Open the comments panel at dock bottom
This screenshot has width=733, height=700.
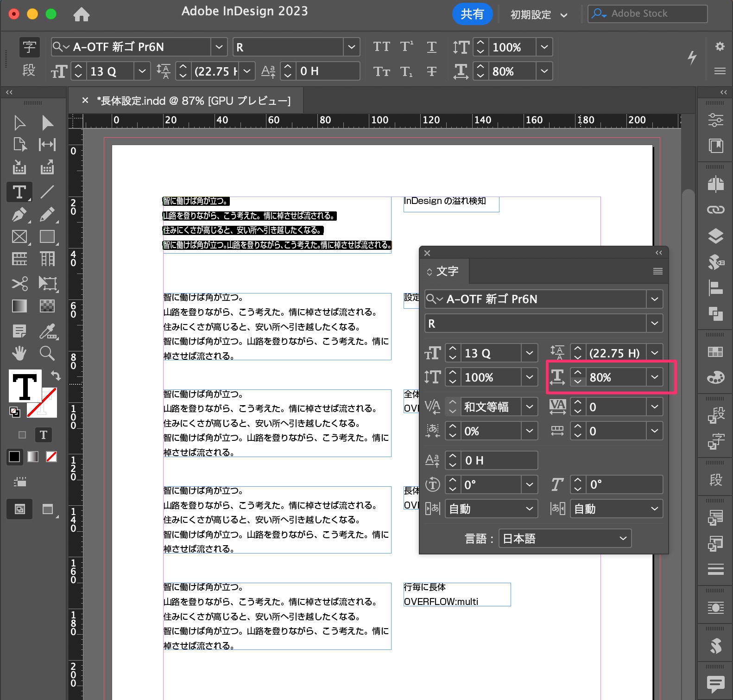(715, 683)
